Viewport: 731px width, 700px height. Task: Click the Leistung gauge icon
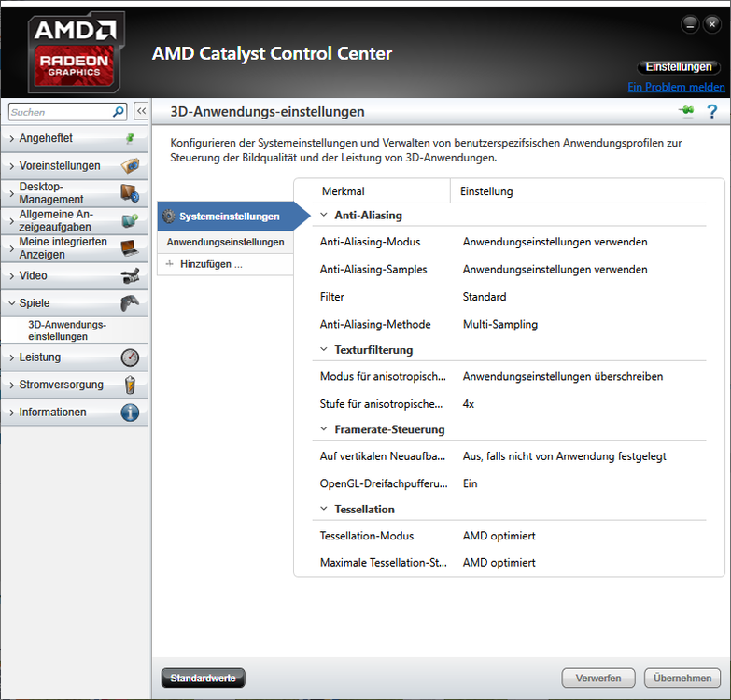130,357
